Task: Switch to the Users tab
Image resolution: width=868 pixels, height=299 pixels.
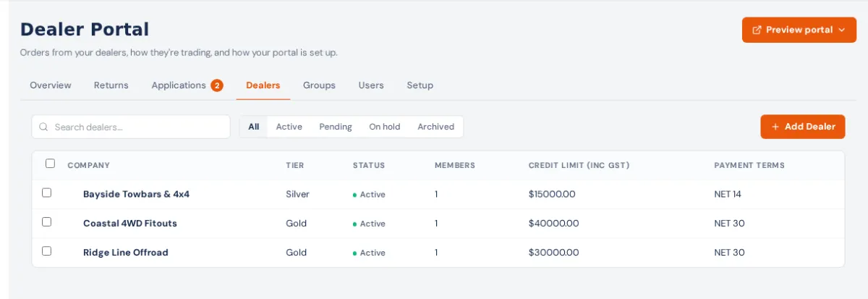Action: pyautogui.click(x=371, y=85)
